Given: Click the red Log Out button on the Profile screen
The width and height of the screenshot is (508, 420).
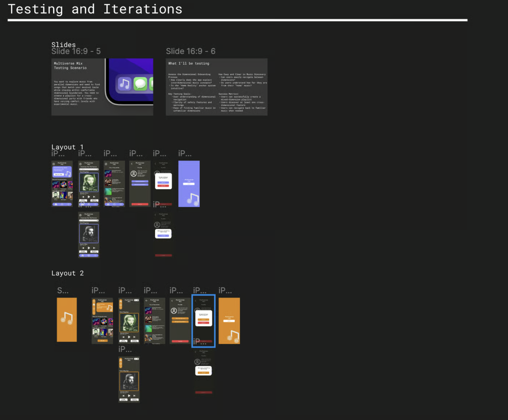Looking at the screenshot, I should (x=140, y=204).
